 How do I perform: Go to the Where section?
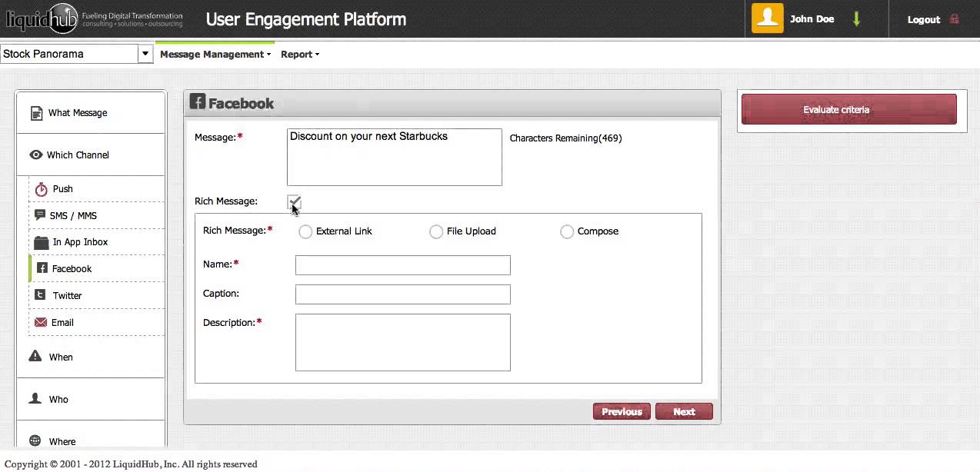pyautogui.click(x=62, y=441)
